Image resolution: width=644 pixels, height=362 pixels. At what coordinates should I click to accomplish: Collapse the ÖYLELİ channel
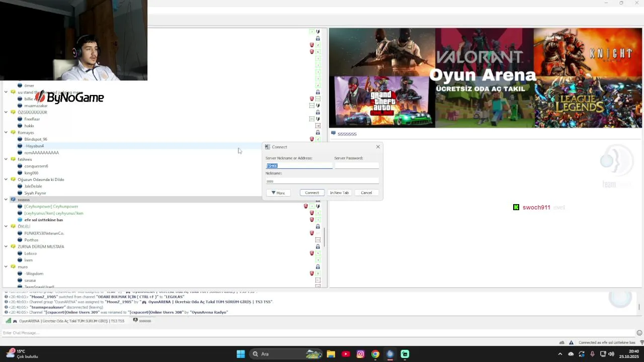pos(6,226)
